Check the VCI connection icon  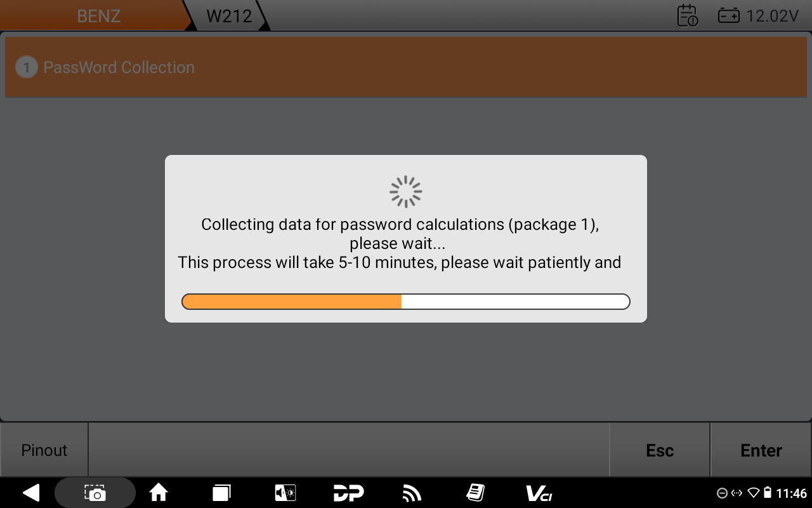point(539,493)
